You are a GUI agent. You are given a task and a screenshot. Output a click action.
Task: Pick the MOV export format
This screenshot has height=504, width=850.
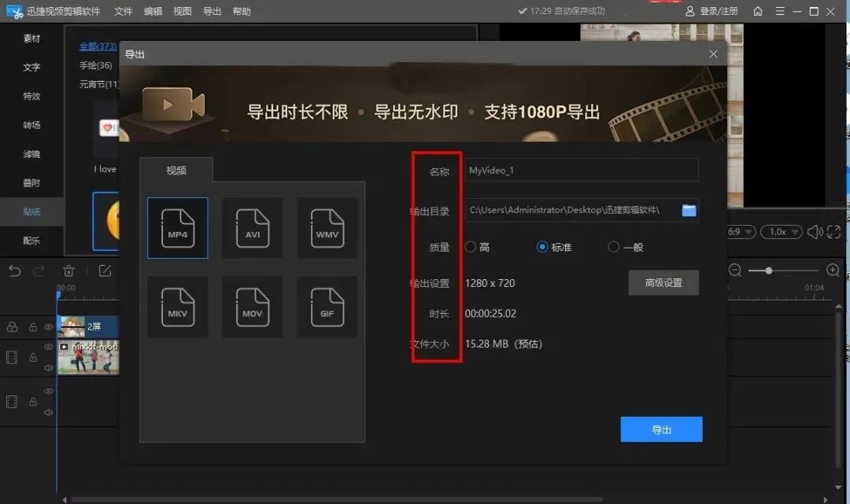click(252, 307)
